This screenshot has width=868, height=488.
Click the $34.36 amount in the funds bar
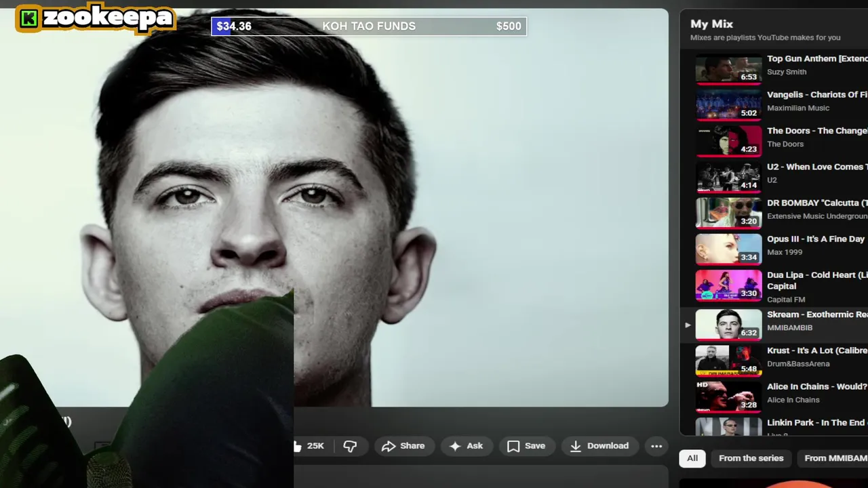tap(234, 26)
